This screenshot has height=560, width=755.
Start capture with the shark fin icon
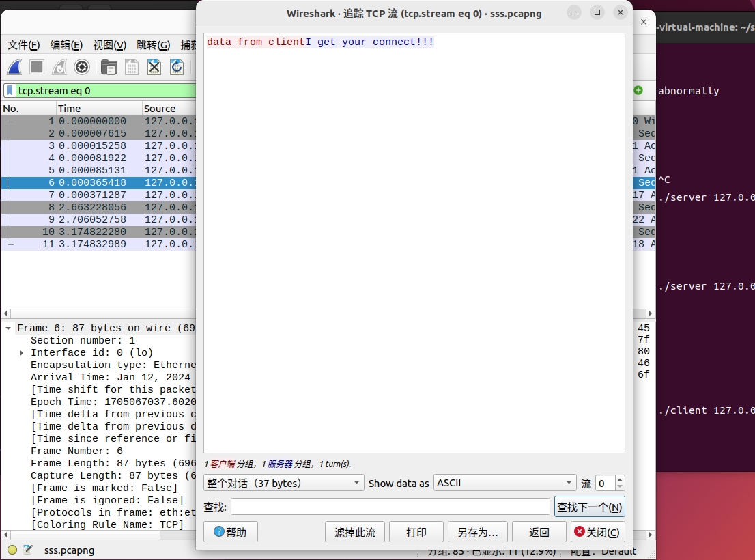click(x=14, y=67)
